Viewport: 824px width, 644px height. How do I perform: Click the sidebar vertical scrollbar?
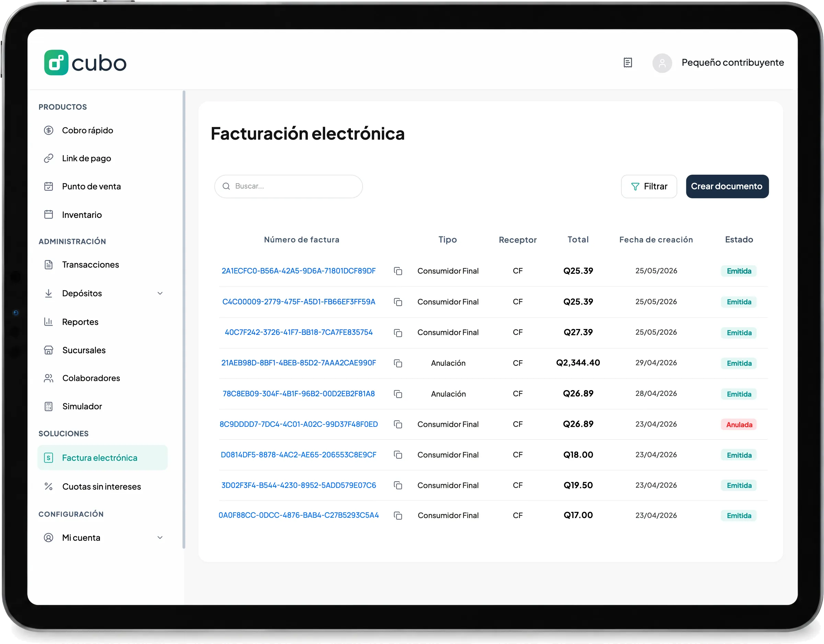pos(184,320)
